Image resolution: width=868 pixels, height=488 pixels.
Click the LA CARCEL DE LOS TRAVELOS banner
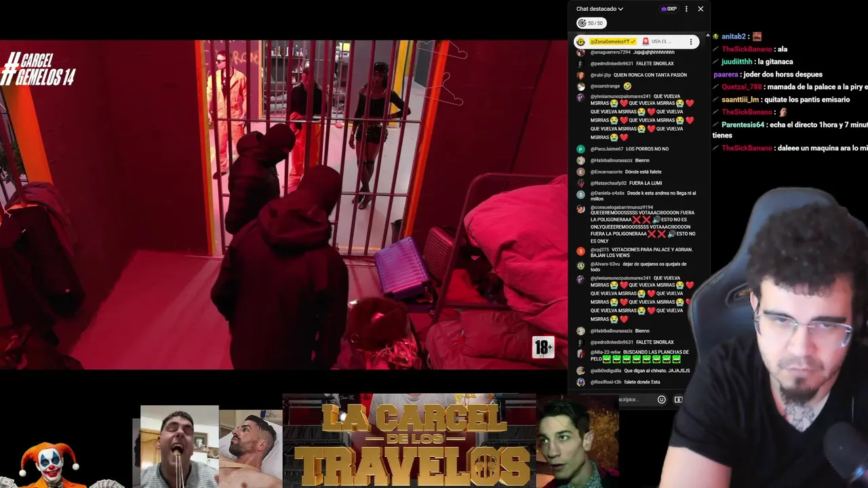pyautogui.click(x=410, y=441)
